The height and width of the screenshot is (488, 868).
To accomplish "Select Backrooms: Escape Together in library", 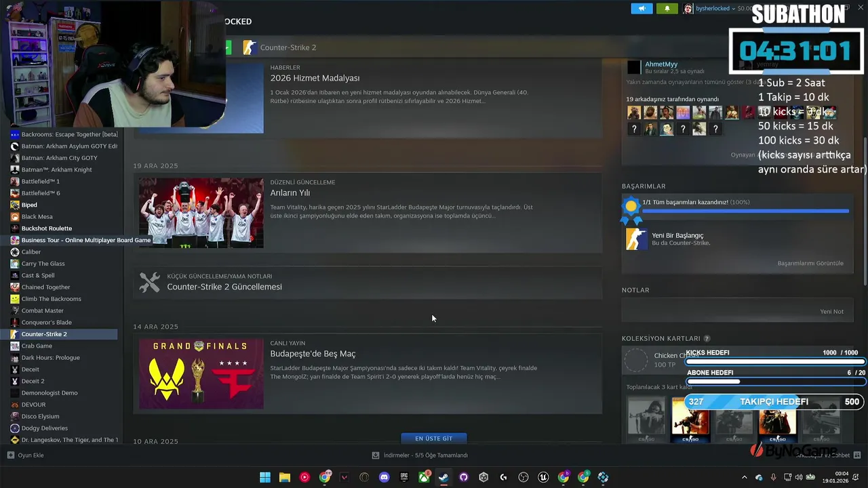I will [64, 134].
